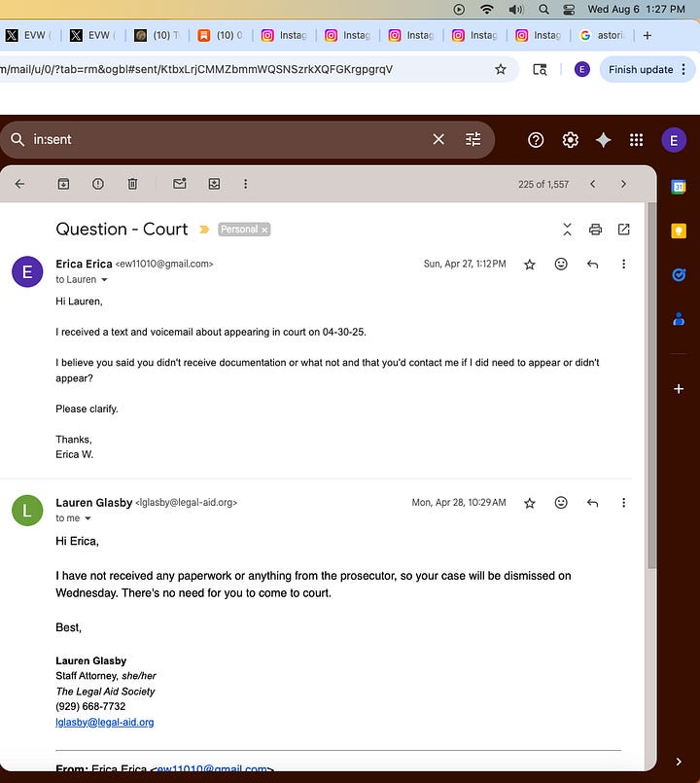The height and width of the screenshot is (783, 700).
Task: Switch to the second EVW X tab
Action: 93,35
